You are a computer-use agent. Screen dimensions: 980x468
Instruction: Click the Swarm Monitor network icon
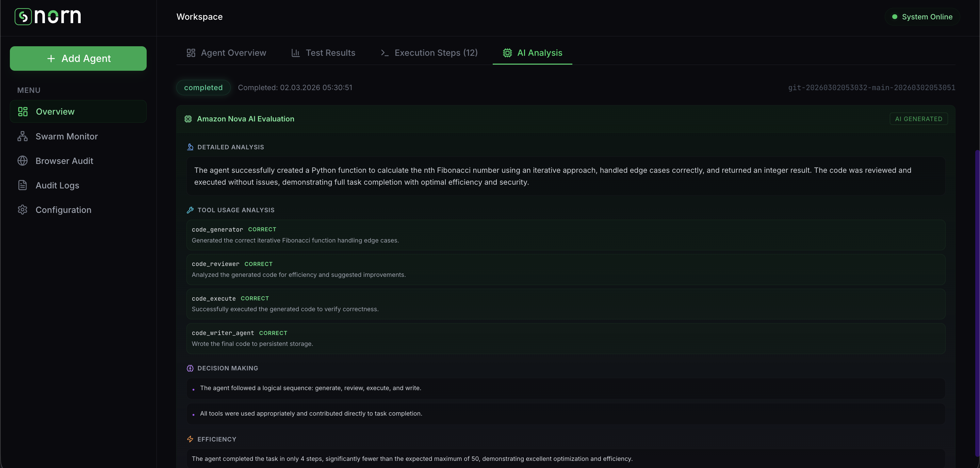(22, 136)
